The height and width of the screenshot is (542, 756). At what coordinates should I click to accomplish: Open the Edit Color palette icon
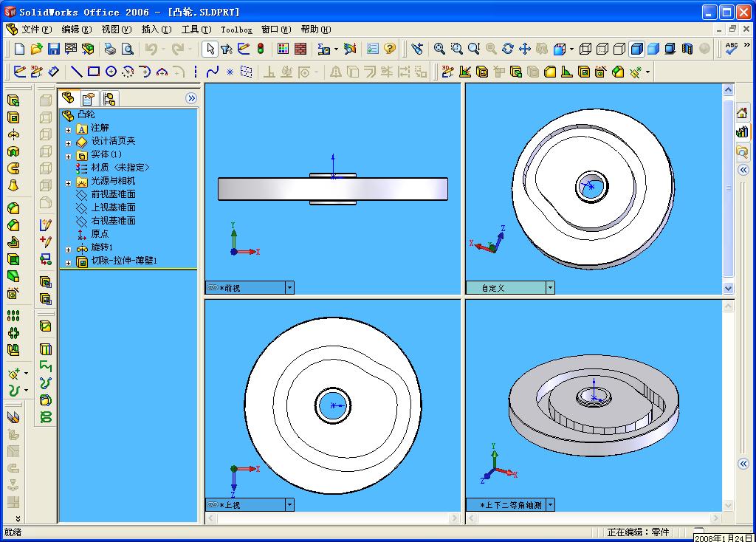[283, 49]
